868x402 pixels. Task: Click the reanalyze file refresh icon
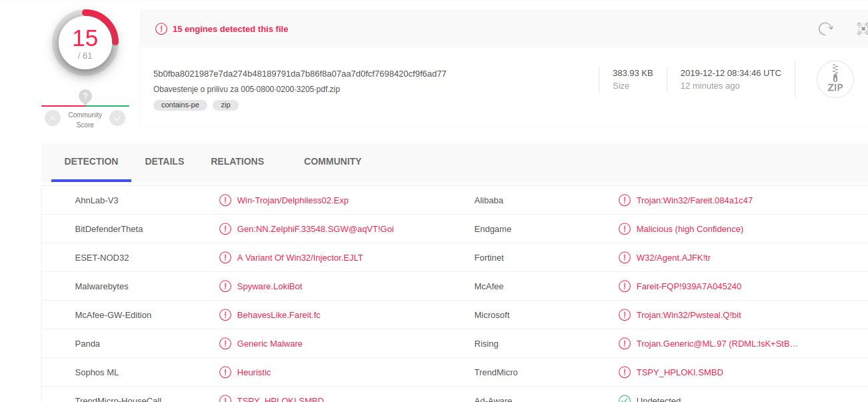(825, 29)
